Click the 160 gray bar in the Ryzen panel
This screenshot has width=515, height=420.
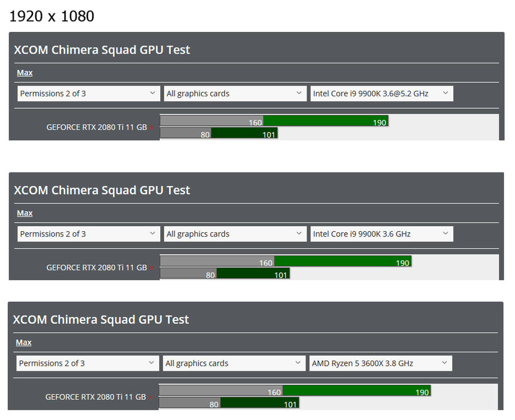tap(221, 390)
